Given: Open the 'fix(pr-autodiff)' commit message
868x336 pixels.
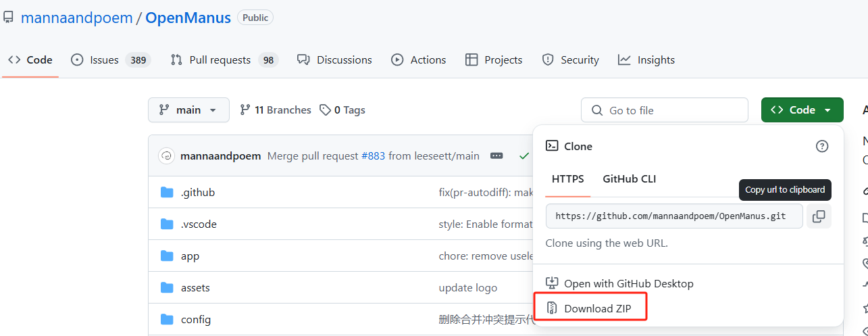Looking at the screenshot, I should coord(486,193).
